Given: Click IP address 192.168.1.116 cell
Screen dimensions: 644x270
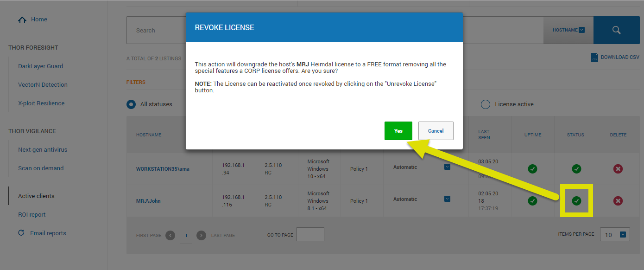Looking at the screenshot, I should [233, 201].
